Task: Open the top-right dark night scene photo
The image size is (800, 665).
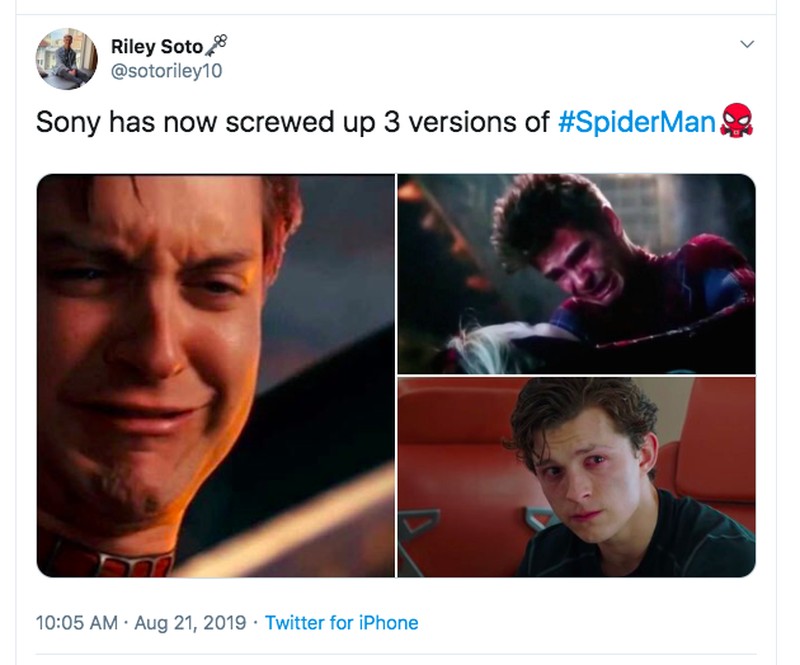Action: tap(576, 273)
